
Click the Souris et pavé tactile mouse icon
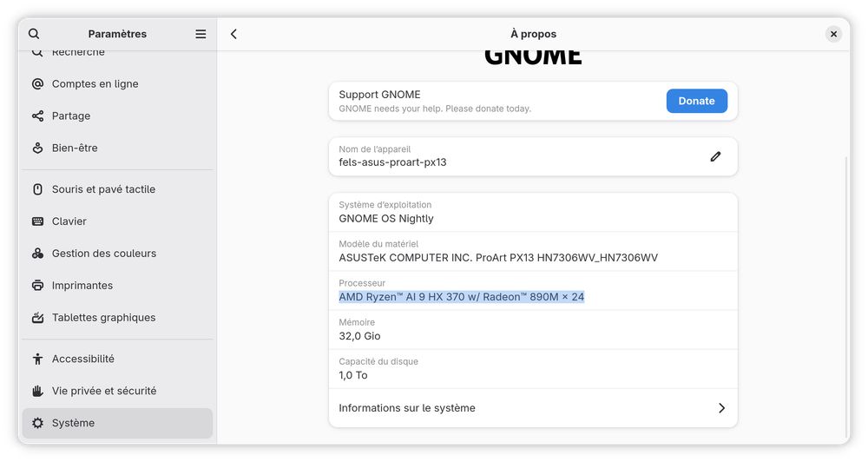[x=37, y=189]
